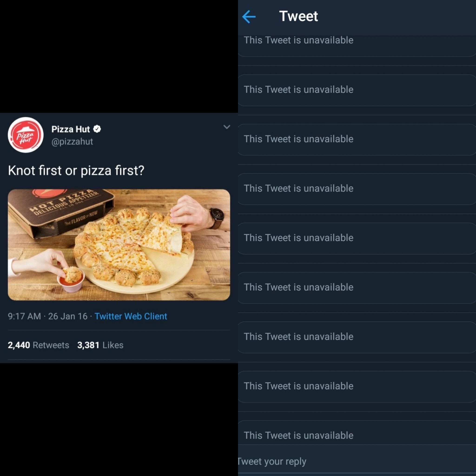Click the blue back arrow
The width and height of the screenshot is (476, 476).
coord(249,17)
